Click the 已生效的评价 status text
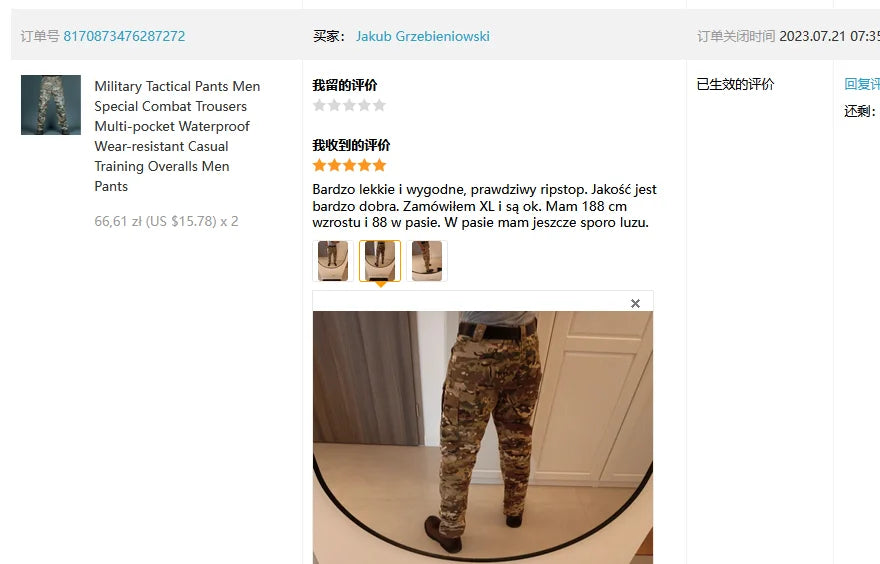Screen dimensions: 880x564 tap(735, 84)
